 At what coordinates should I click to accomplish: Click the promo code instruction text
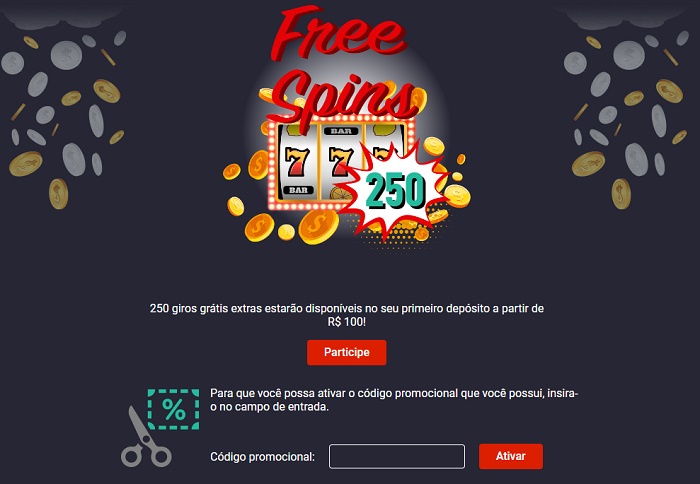point(394,400)
